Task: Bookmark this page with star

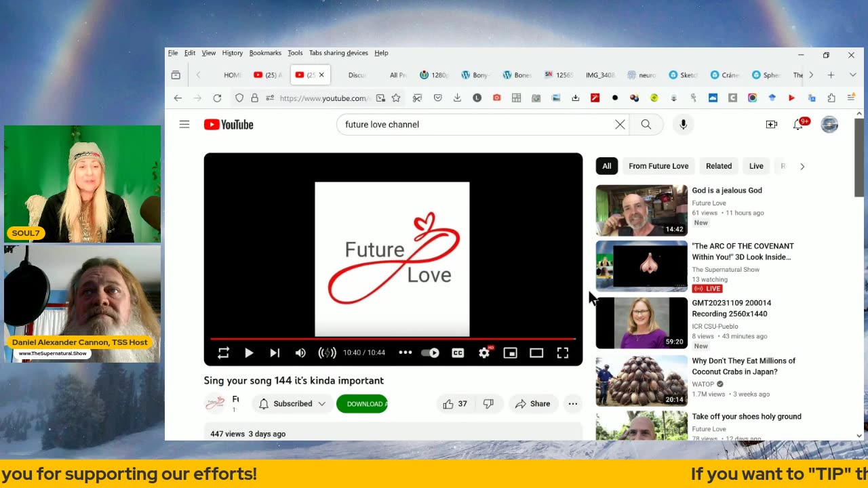Action: [x=396, y=98]
